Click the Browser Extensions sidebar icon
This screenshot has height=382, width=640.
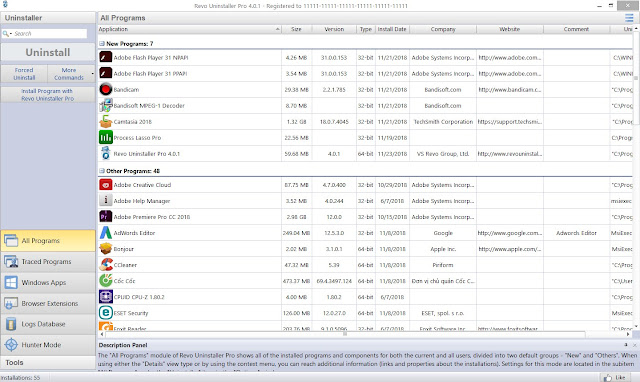[11, 303]
